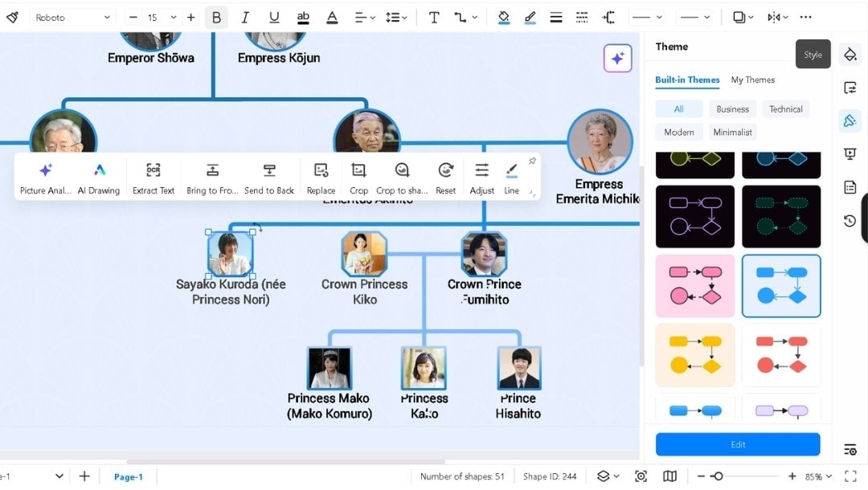
Task: Select the Page-1 tab
Action: [x=128, y=476]
